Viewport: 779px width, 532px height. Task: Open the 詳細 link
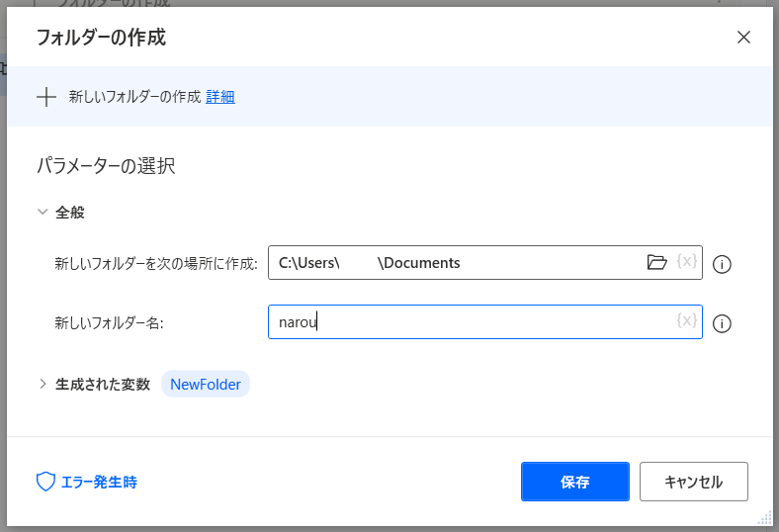(220, 96)
